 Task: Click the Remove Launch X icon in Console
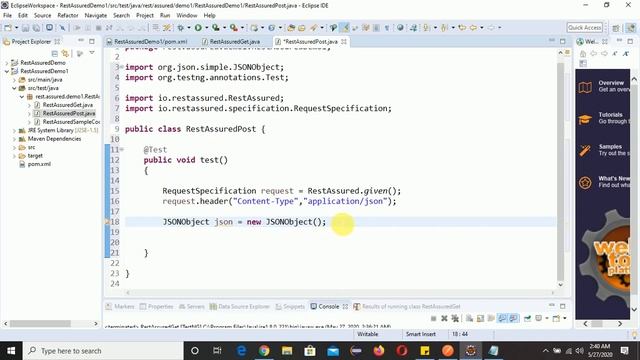pos(444,318)
